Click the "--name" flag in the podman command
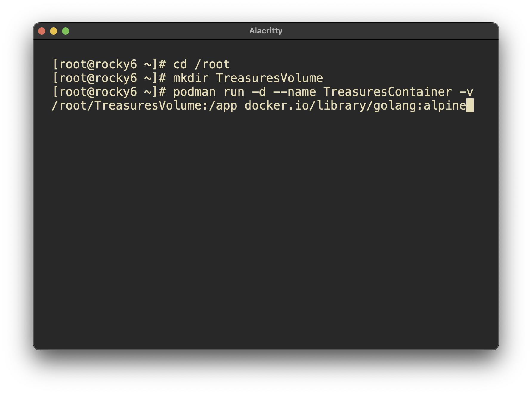532x394 pixels. [x=294, y=92]
